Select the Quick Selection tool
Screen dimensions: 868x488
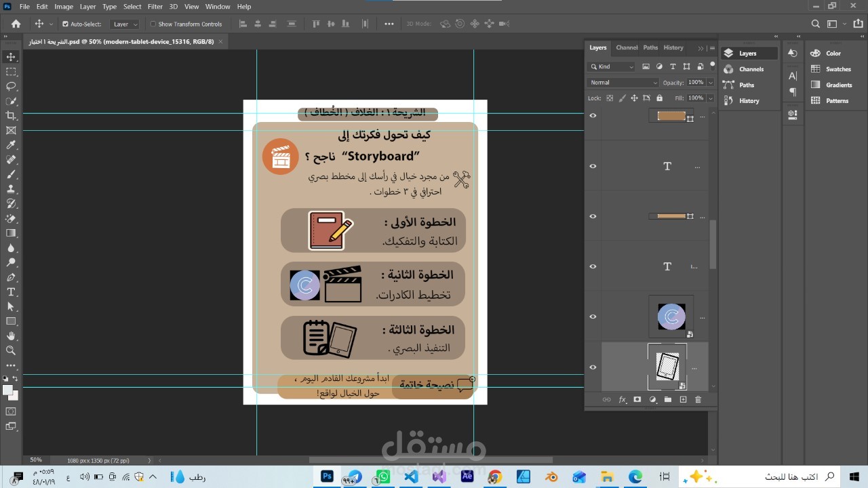pos(11,101)
